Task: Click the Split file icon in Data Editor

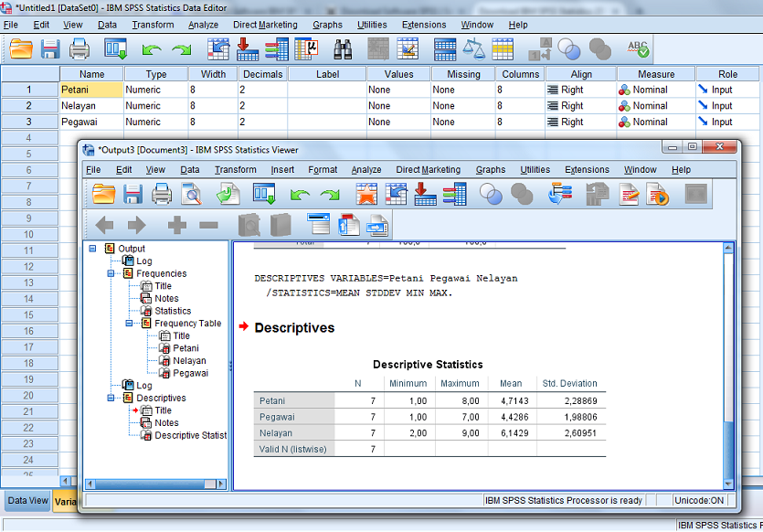Action: (445, 49)
